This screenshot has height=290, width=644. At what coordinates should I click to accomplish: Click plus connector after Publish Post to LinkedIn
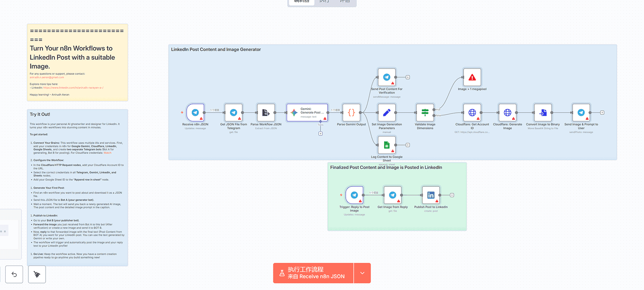point(452,195)
